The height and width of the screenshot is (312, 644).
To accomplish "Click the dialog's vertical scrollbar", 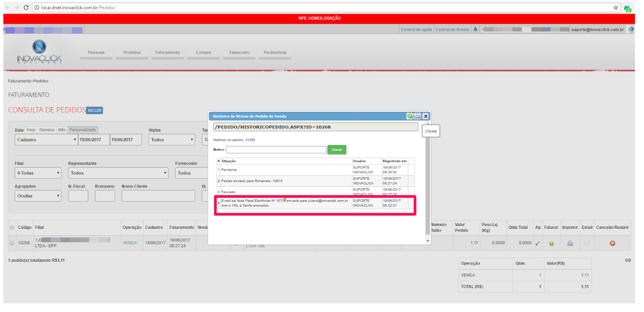I will (427, 182).
